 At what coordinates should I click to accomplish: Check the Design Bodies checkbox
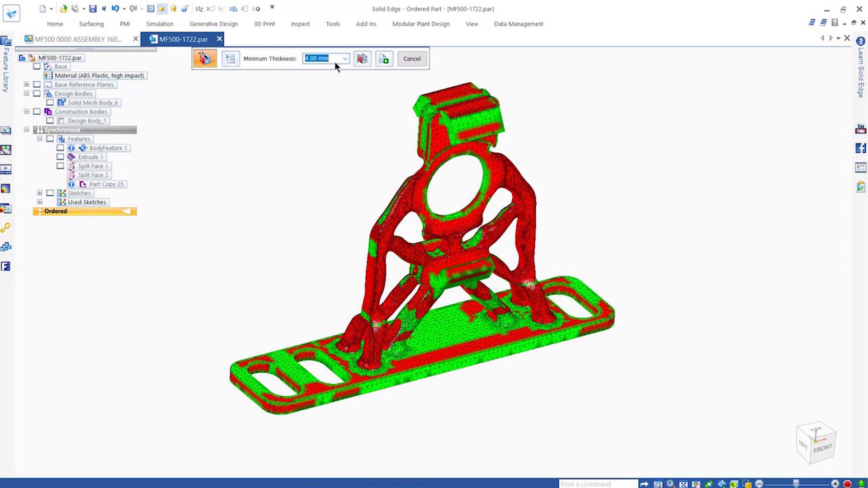pyautogui.click(x=37, y=94)
